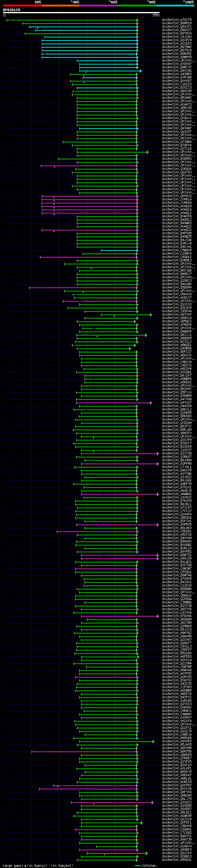The width and height of the screenshot is (197, 868).
Task: Open hit UniRef100_B8C3Q8
Action: click(x=177, y=271)
